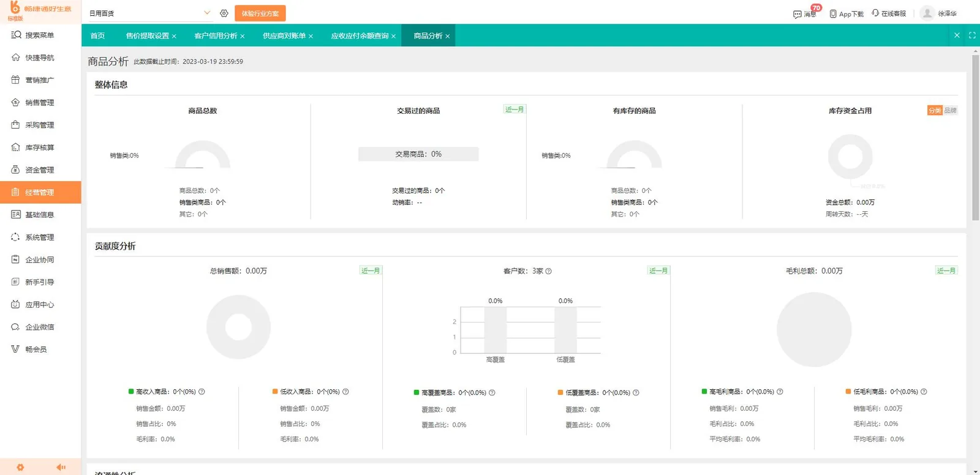Toggle 近一月 filter on 毛利总额

pos(946,271)
